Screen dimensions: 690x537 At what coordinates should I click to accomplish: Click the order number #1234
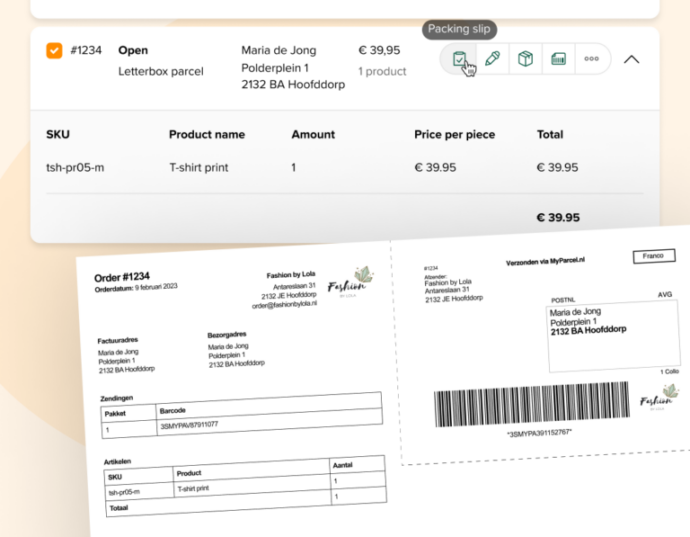[x=86, y=50]
